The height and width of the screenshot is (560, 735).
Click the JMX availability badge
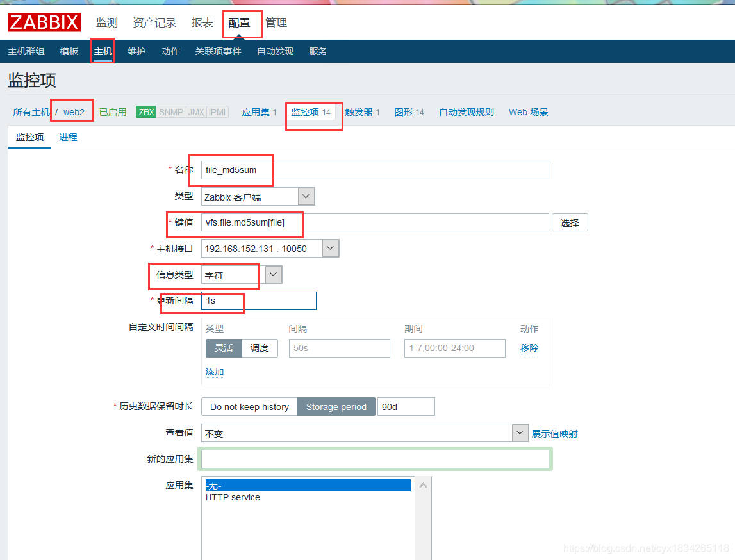[196, 112]
